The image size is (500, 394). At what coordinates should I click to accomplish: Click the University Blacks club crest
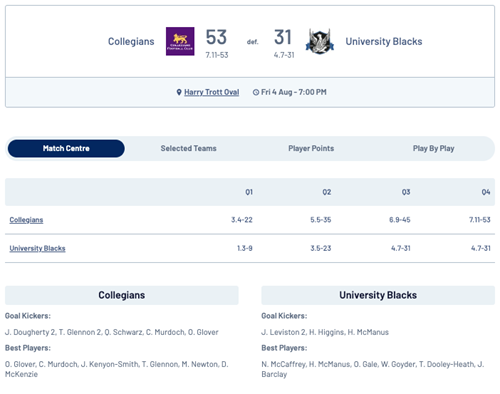point(320,41)
